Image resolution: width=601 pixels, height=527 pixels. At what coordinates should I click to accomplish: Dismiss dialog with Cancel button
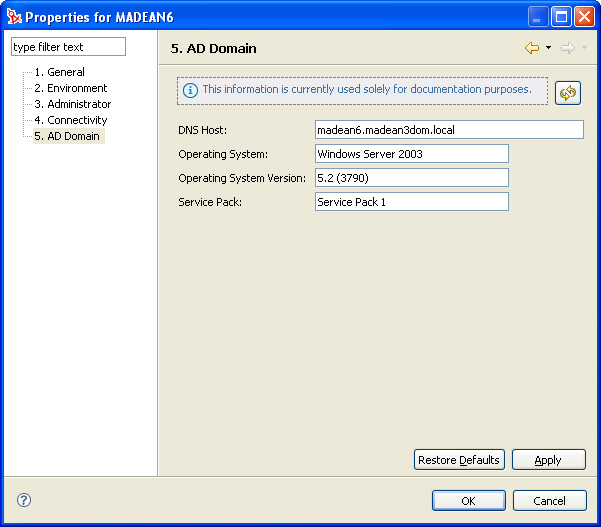point(550,501)
